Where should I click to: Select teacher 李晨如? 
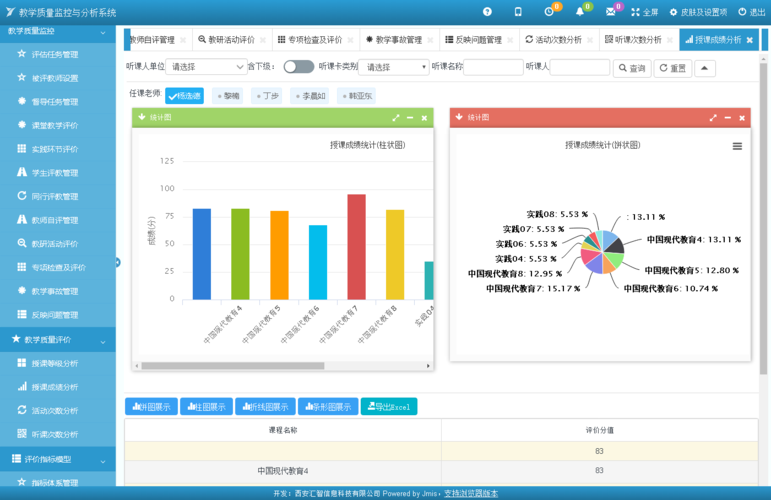pyautogui.click(x=310, y=96)
